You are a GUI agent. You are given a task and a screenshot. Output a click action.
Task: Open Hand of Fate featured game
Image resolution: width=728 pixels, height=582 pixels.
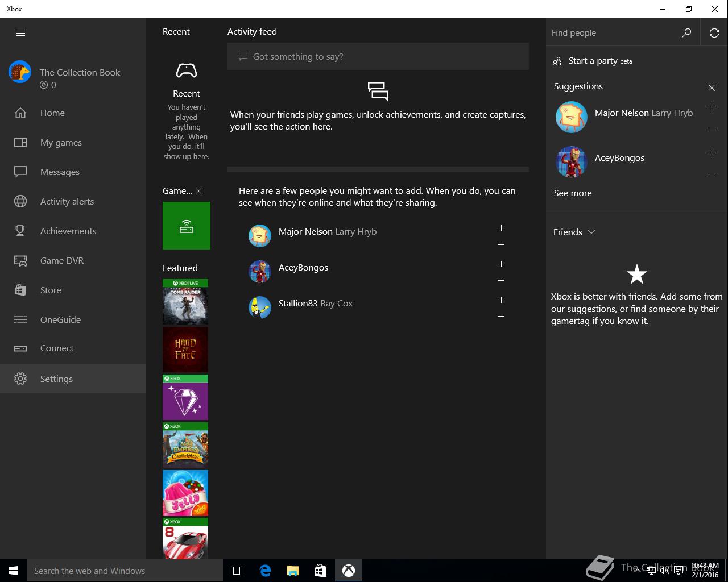[x=185, y=350]
